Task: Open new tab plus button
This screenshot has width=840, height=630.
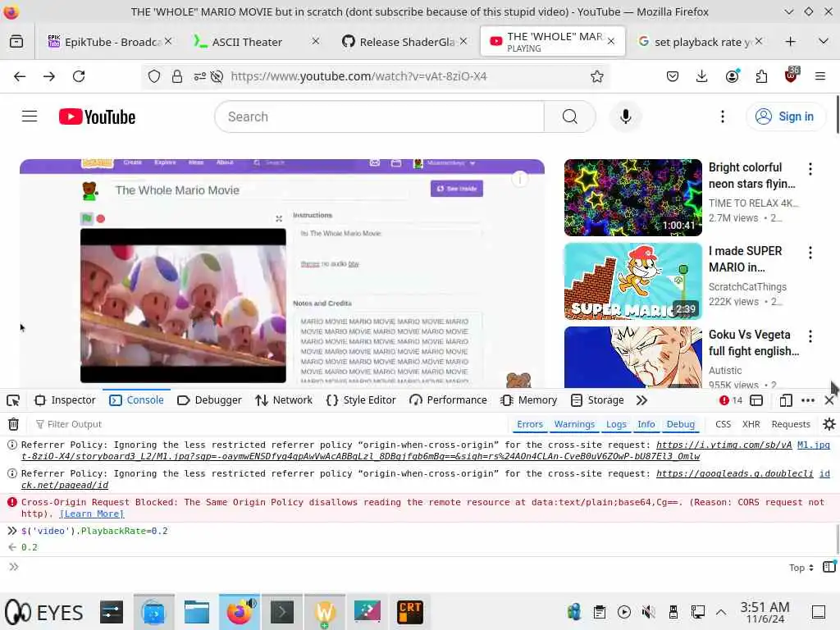Action: pos(790,41)
